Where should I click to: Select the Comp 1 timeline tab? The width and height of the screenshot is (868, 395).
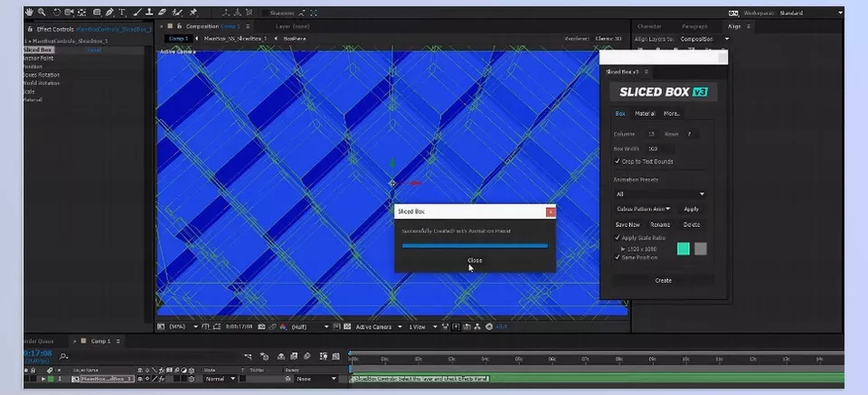pos(100,342)
